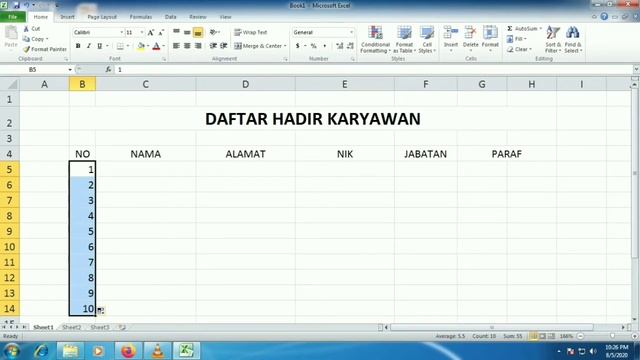
Task: Switch to Page Break Preview in status bar
Action: [551, 336]
